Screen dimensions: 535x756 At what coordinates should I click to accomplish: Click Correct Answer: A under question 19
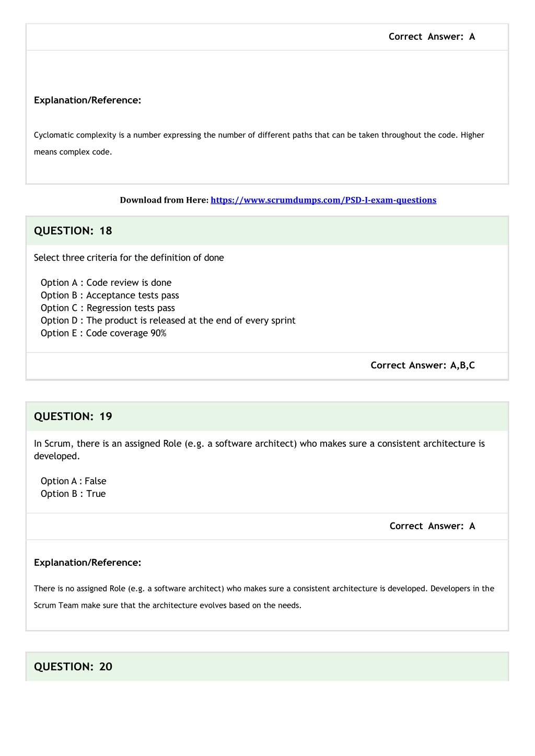[432, 526]
